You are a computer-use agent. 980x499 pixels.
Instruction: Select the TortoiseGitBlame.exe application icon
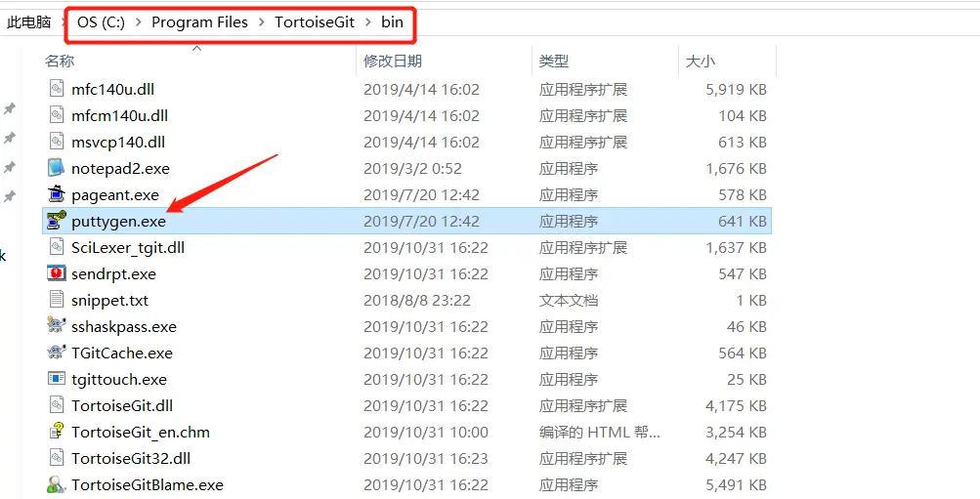(57, 484)
